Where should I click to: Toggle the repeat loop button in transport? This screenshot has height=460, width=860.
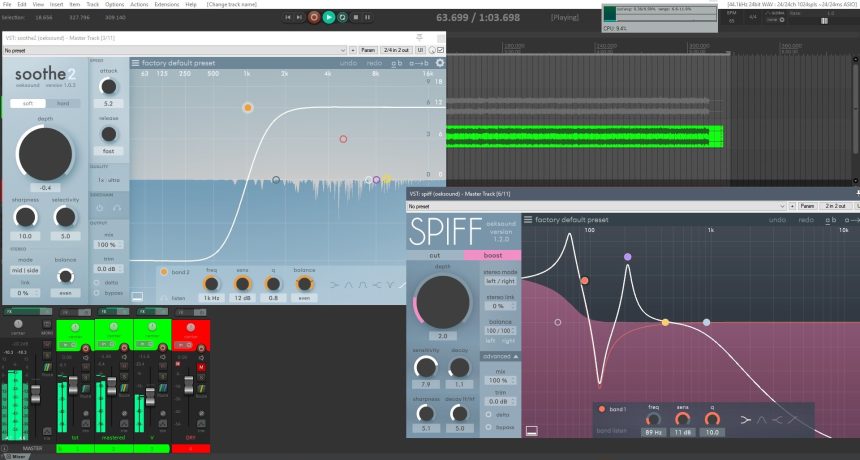(x=343, y=17)
